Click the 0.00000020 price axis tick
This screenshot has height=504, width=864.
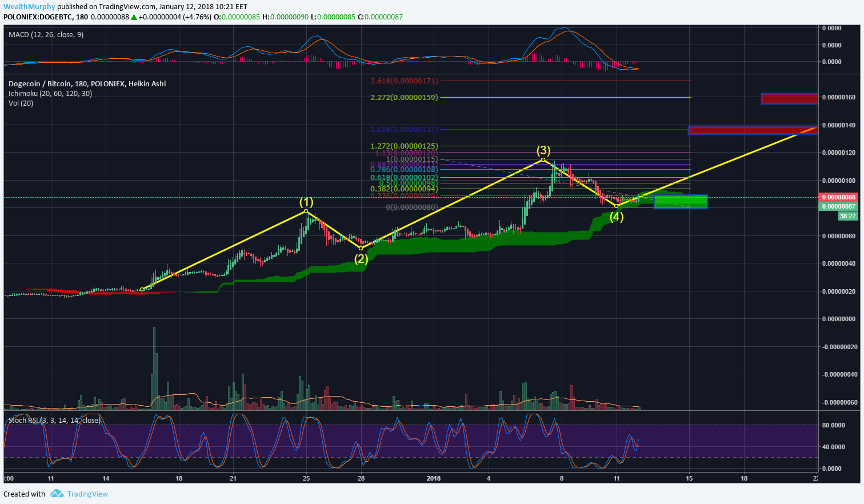[838, 291]
